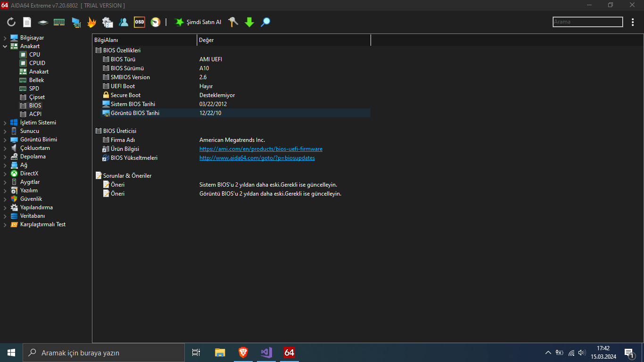Open File Explorer from the taskbar

220,353
